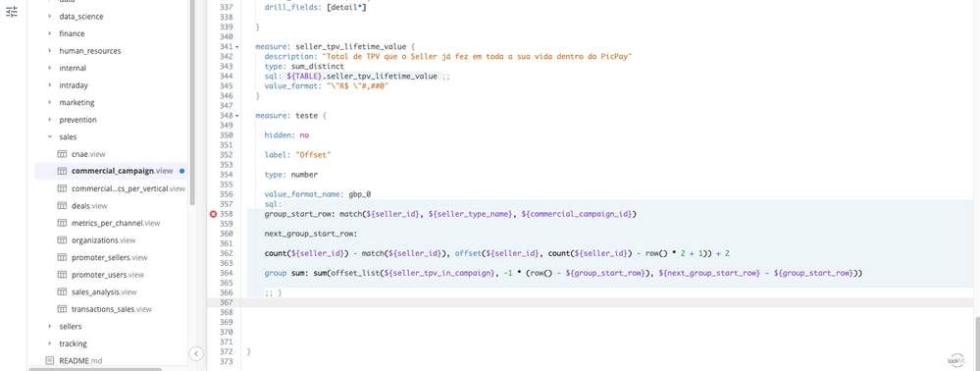Expand the marketing folder
980x371 pixels.
[x=49, y=102]
